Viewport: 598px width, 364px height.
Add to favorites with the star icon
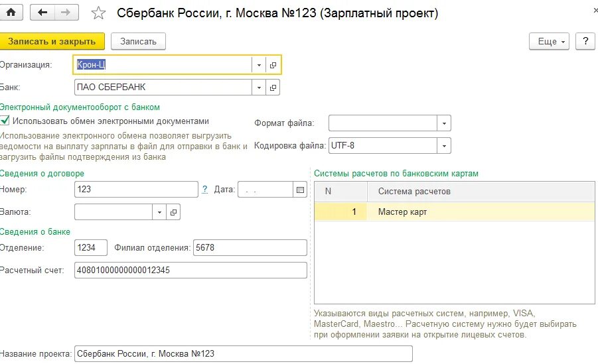click(98, 13)
